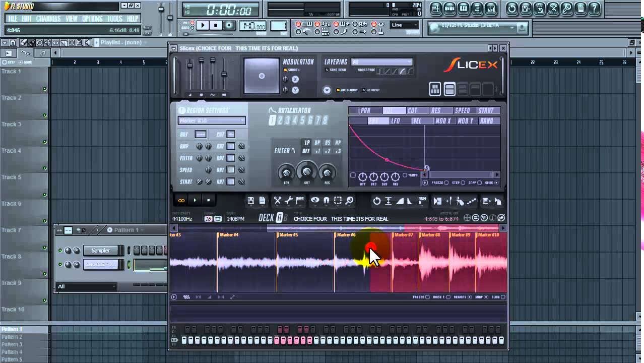
Task: Enable envelope STEP radio button
Action: point(463,183)
